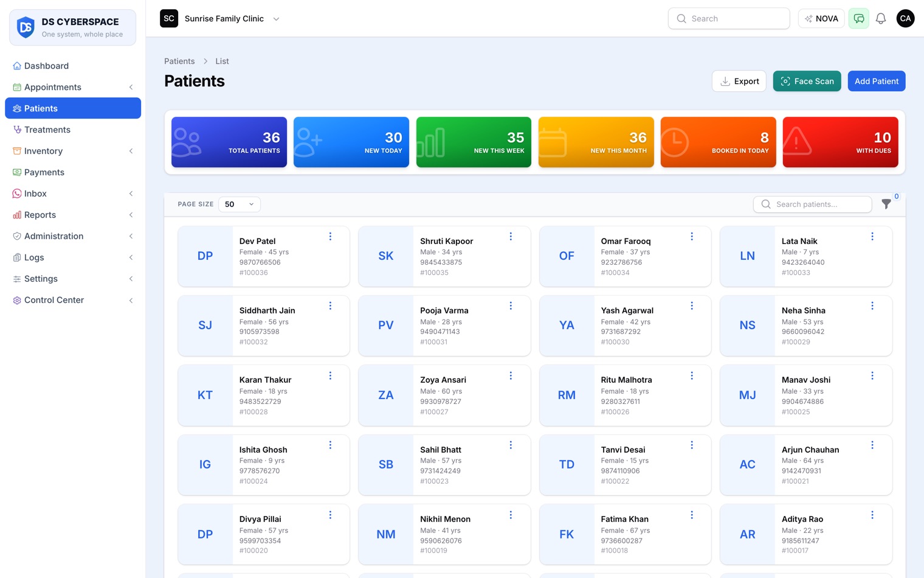Viewport: 924px width, 578px height.
Task: Open Nikhil Menon three-dot menu
Action: (511, 515)
